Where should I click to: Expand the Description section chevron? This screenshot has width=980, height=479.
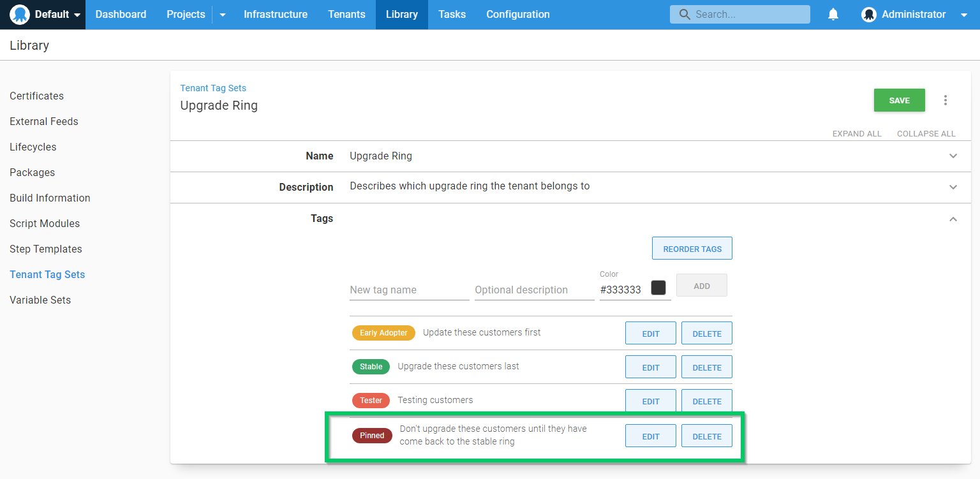(953, 188)
